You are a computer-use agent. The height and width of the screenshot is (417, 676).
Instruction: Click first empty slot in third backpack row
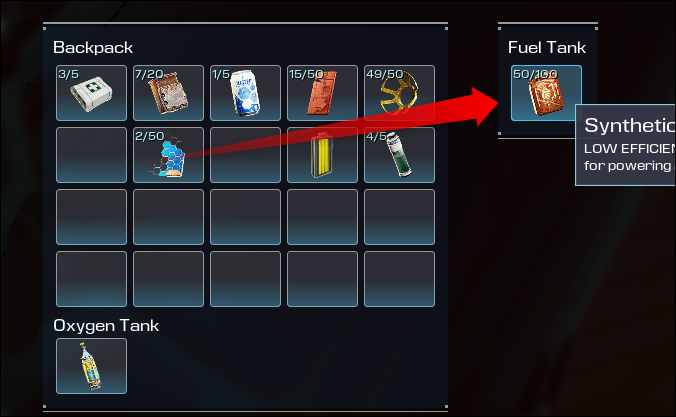[91, 217]
